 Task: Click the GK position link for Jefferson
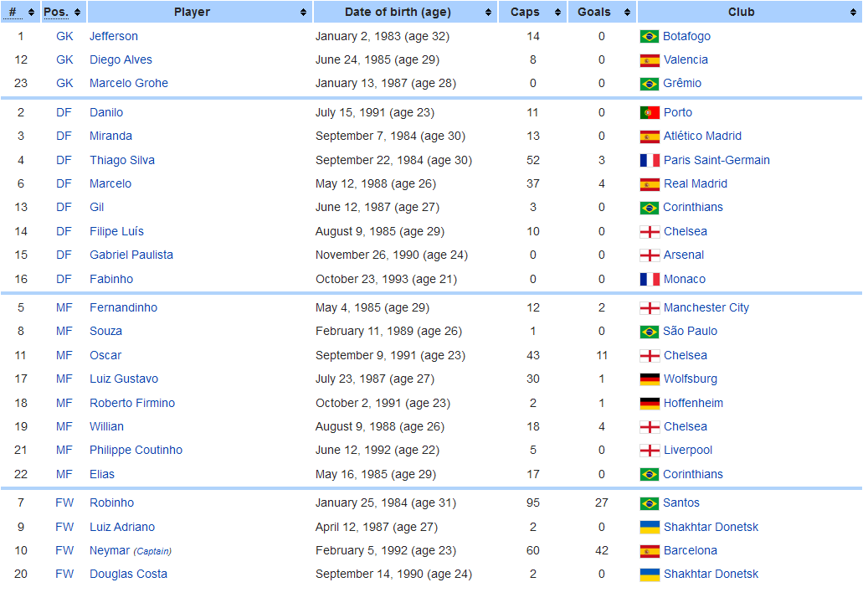click(x=64, y=37)
